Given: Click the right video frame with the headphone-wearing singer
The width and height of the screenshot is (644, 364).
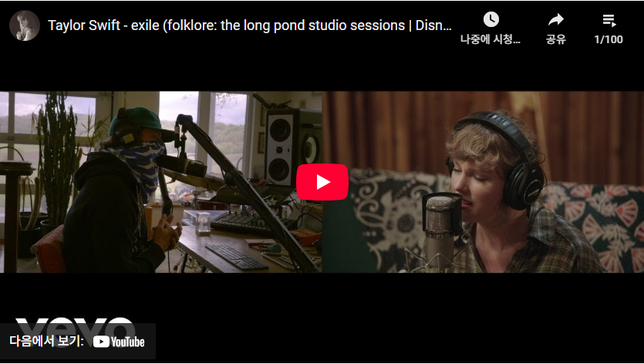Looking at the screenshot, I should 483,182.
